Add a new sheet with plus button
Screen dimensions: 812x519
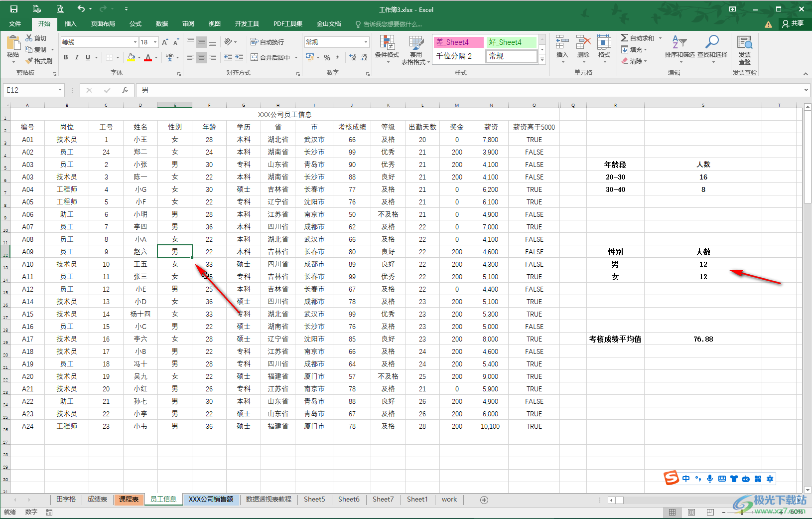click(x=484, y=500)
